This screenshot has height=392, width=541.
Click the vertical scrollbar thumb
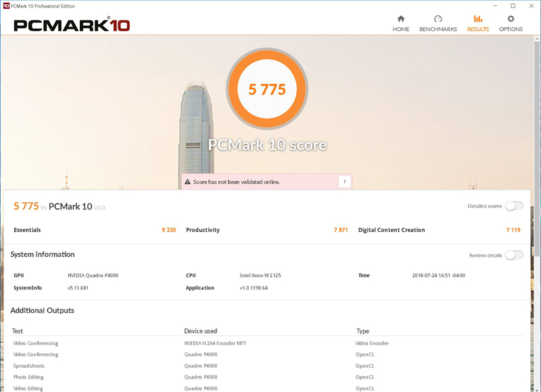click(x=537, y=149)
